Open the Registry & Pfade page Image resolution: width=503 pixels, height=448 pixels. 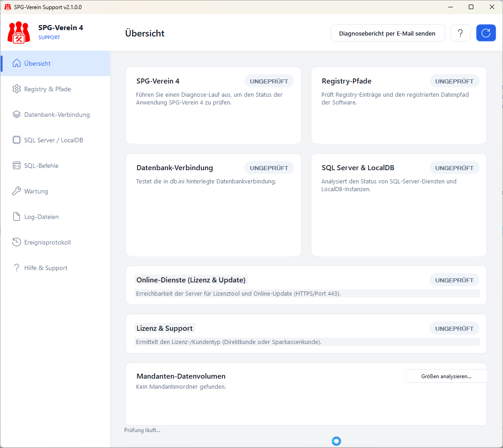click(x=55, y=89)
